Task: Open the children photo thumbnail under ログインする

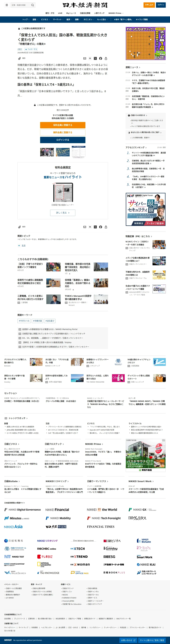Action: pyautogui.click(x=47, y=152)
